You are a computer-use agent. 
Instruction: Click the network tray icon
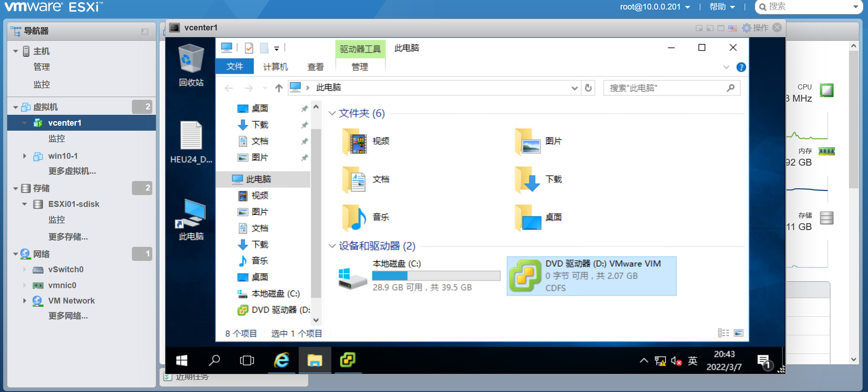pyautogui.click(x=660, y=361)
